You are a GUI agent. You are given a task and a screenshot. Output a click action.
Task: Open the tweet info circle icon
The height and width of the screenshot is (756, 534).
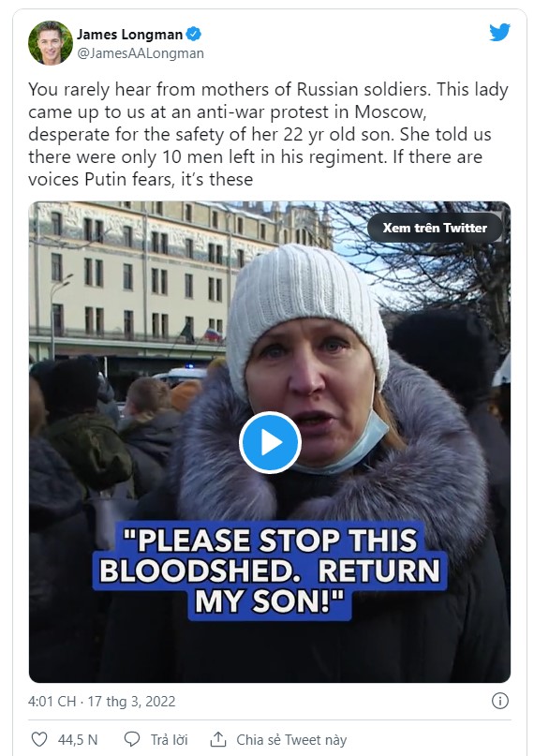[499, 701]
